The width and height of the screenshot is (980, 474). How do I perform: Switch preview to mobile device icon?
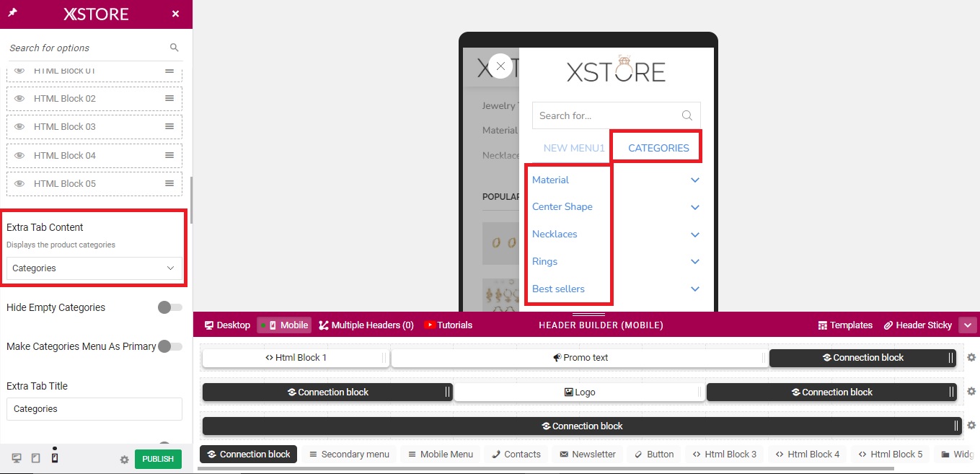[55, 458]
